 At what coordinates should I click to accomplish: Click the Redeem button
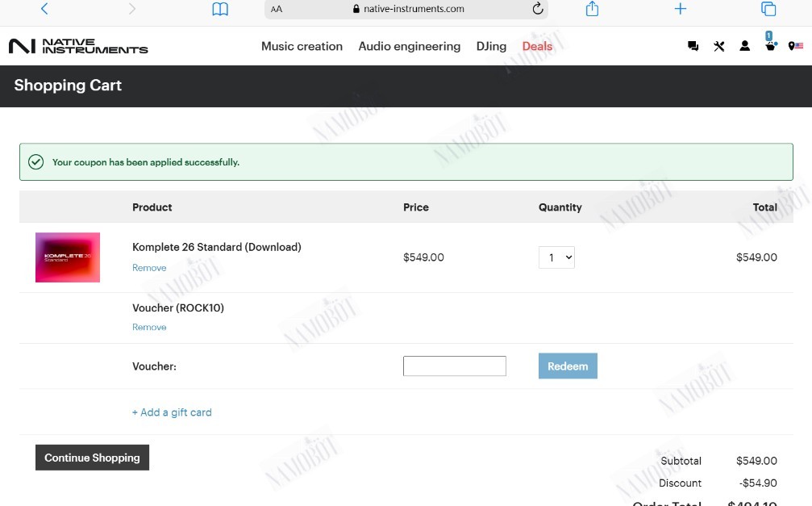[568, 366]
